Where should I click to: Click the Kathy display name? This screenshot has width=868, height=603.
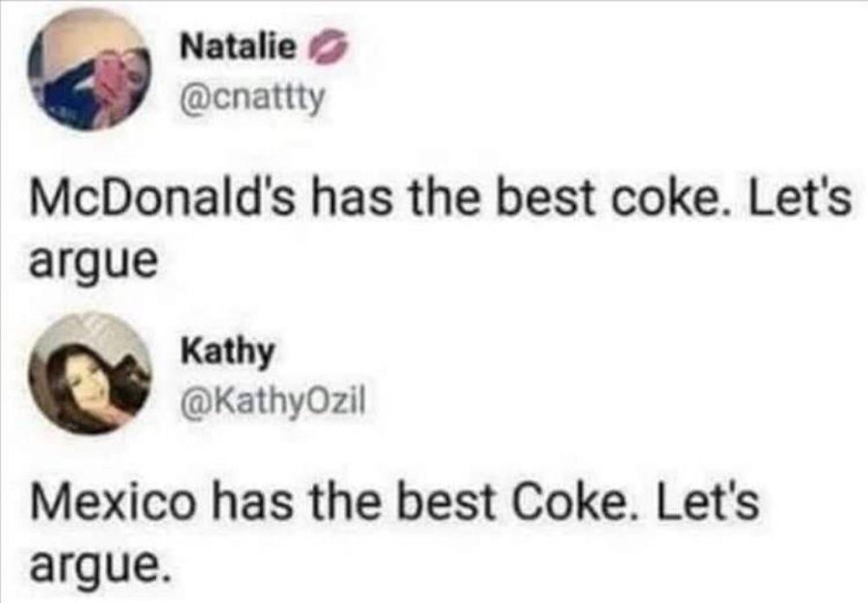point(227,351)
